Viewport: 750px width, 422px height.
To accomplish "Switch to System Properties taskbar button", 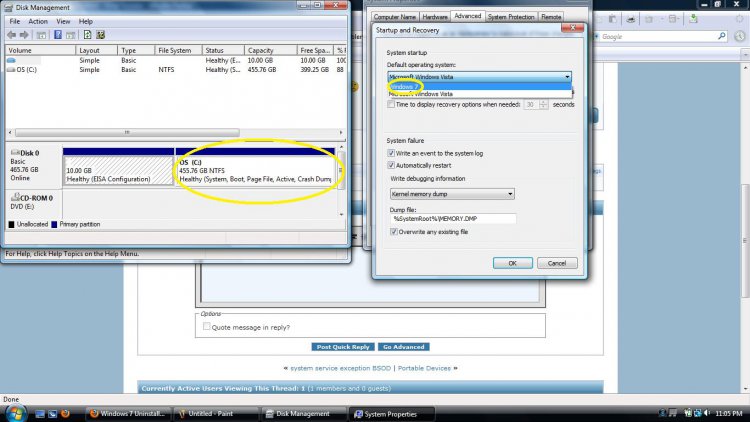I will pos(391,414).
